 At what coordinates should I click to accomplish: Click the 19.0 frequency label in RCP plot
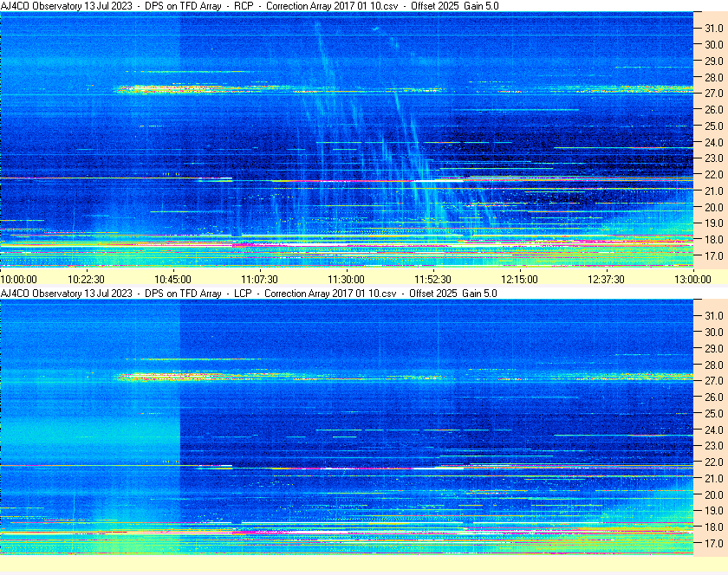tap(714, 223)
